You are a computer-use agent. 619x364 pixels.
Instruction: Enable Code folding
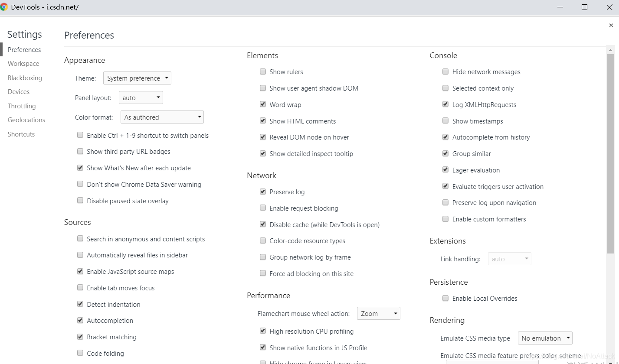[x=80, y=353]
